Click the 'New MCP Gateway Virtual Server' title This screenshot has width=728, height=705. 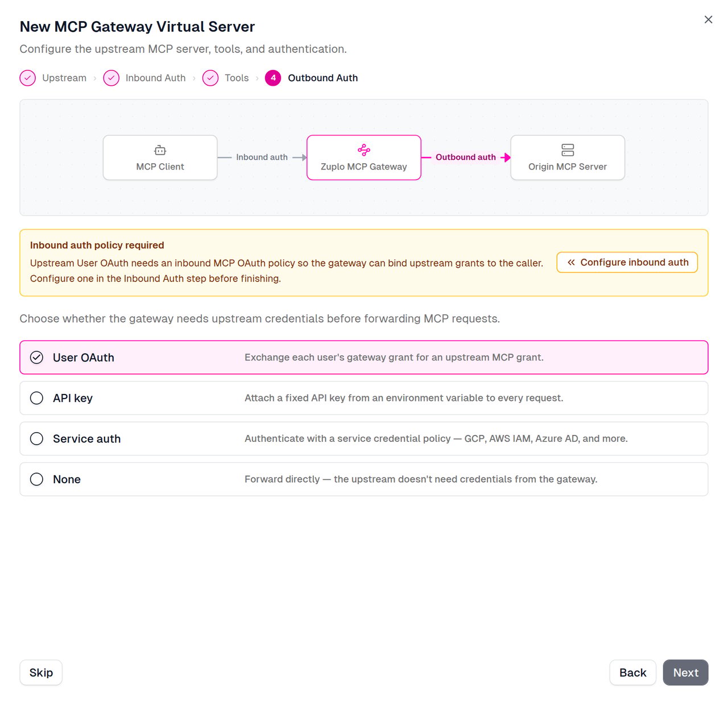point(137,27)
